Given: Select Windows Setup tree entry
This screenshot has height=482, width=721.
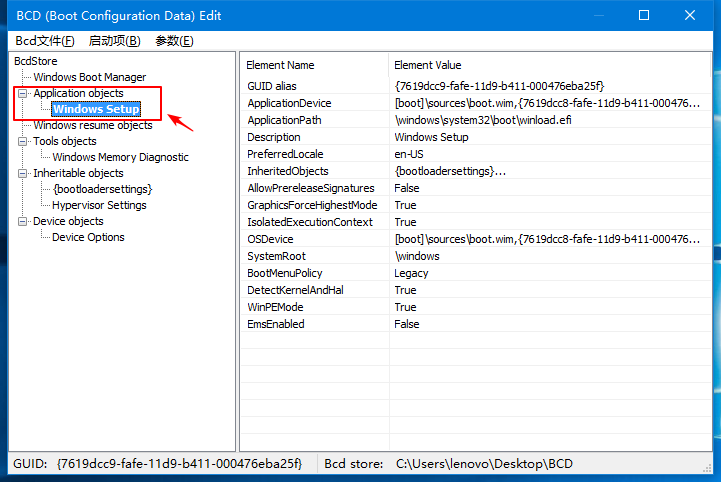Looking at the screenshot, I should coord(96,109).
